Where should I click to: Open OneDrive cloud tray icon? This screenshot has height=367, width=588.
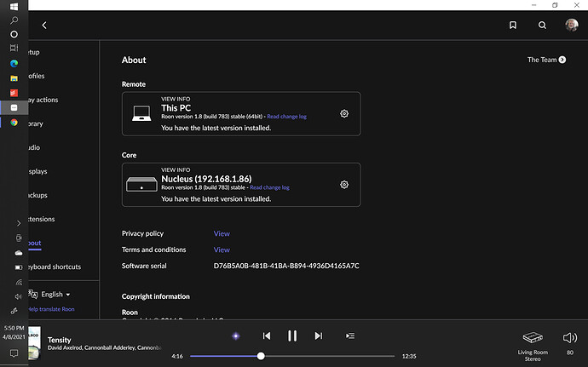point(19,253)
